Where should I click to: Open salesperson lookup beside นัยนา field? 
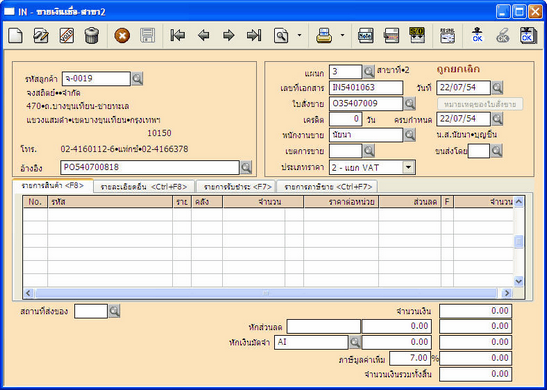click(x=410, y=135)
